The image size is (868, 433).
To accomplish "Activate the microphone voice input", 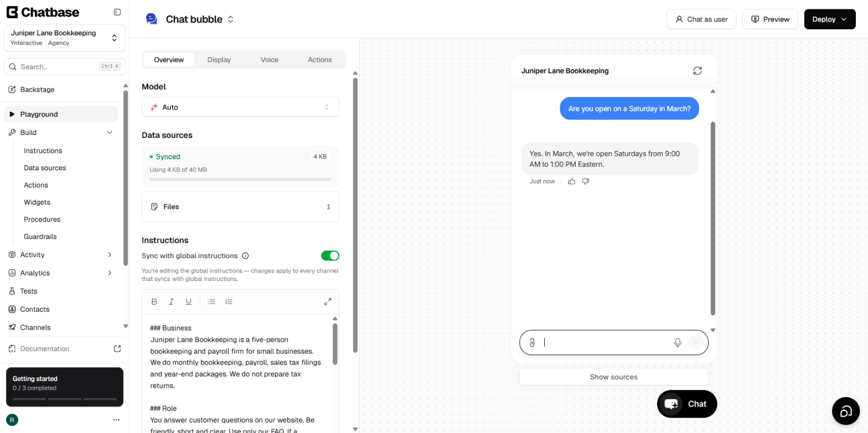I will [x=678, y=342].
